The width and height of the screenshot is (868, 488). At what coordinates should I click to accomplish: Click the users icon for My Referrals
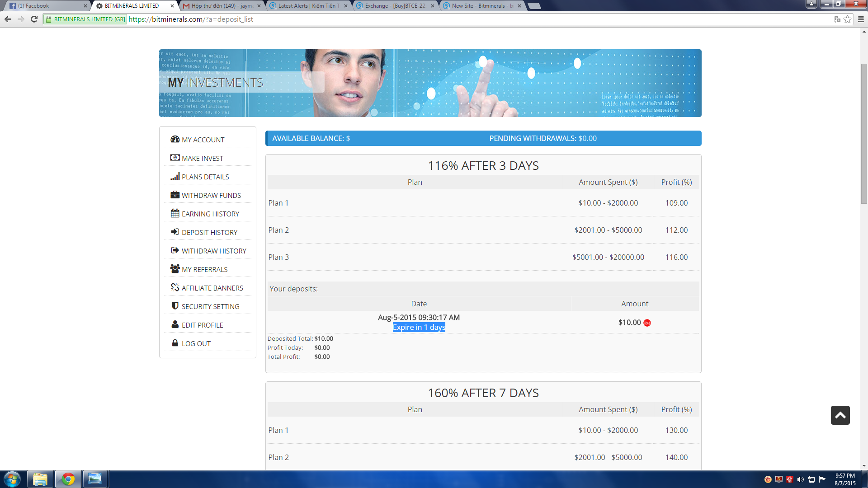(x=175, y=269)
